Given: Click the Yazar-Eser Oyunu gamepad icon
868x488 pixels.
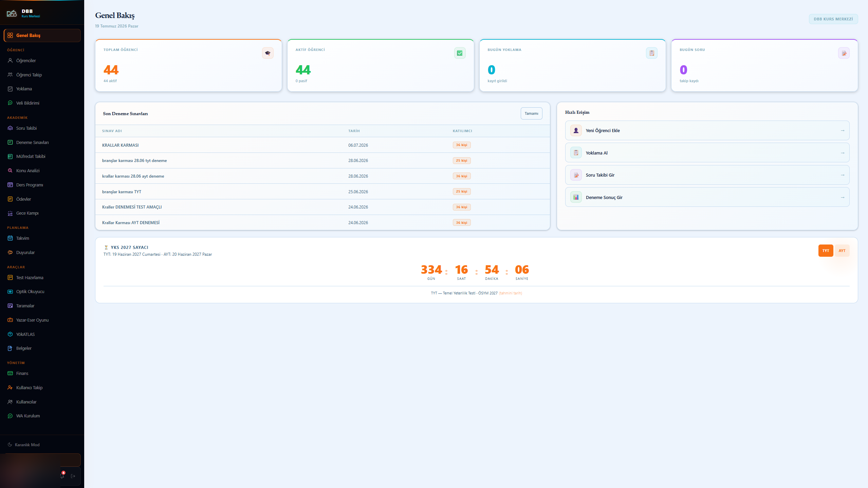Looking at the screenshot, I should click(10, 320).
